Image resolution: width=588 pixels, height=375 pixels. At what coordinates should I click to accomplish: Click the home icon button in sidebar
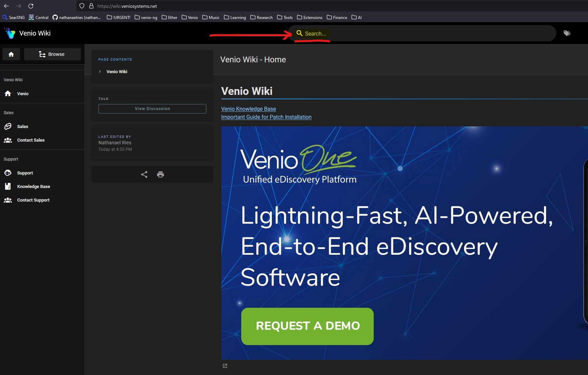pyautogui.click(x=11, y=54)
